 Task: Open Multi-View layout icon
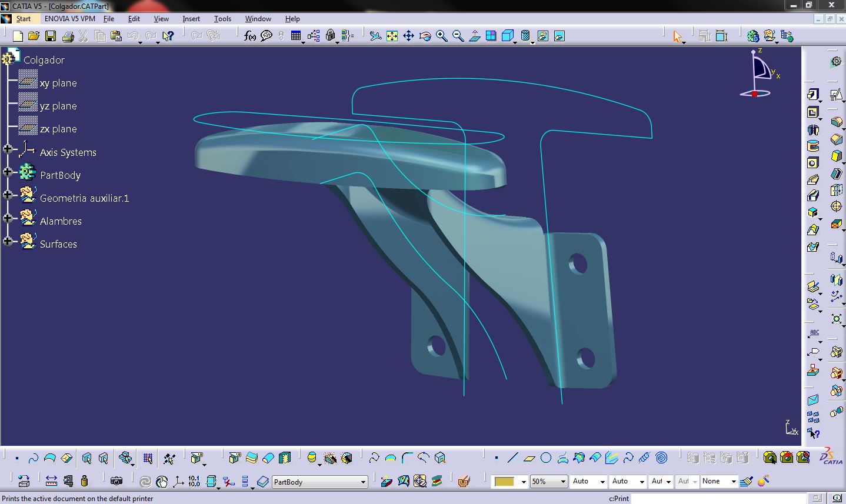(491, 36)
